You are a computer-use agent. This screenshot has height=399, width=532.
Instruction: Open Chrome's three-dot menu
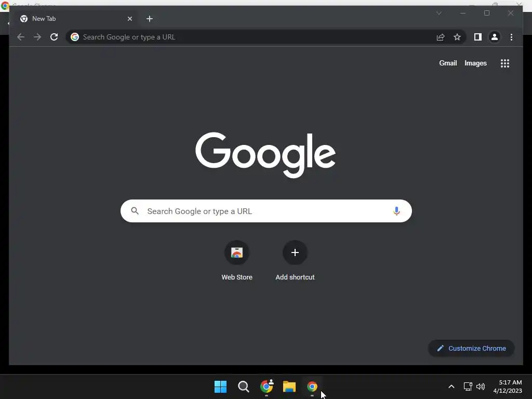point(511,37)
